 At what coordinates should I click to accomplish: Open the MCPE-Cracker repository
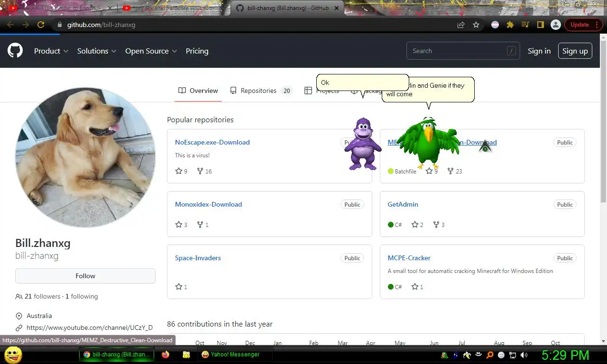(409, 258)
